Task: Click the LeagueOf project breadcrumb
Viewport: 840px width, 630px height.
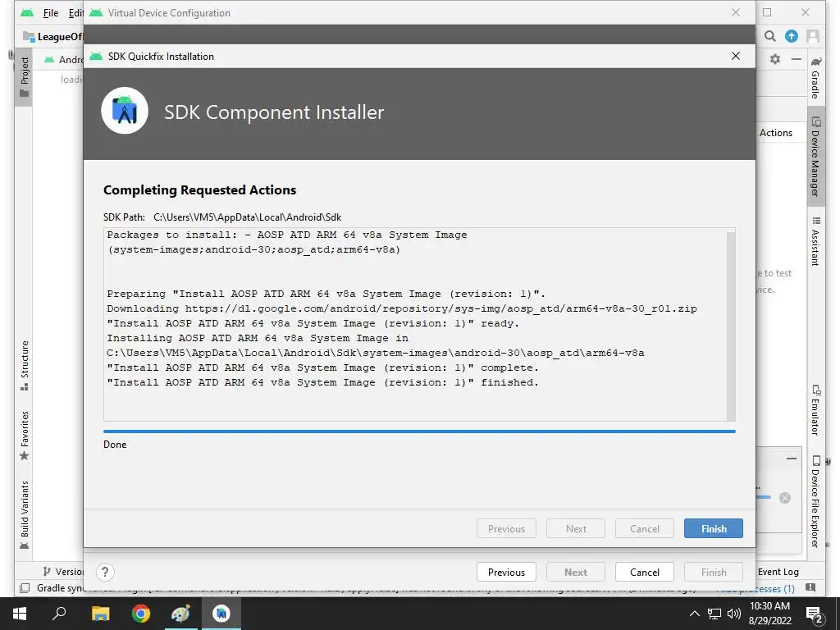Action: coord(53,36)
